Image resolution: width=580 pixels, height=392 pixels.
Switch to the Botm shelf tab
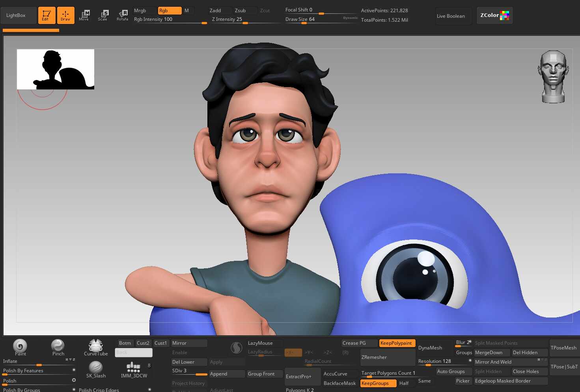coord(125,343)
